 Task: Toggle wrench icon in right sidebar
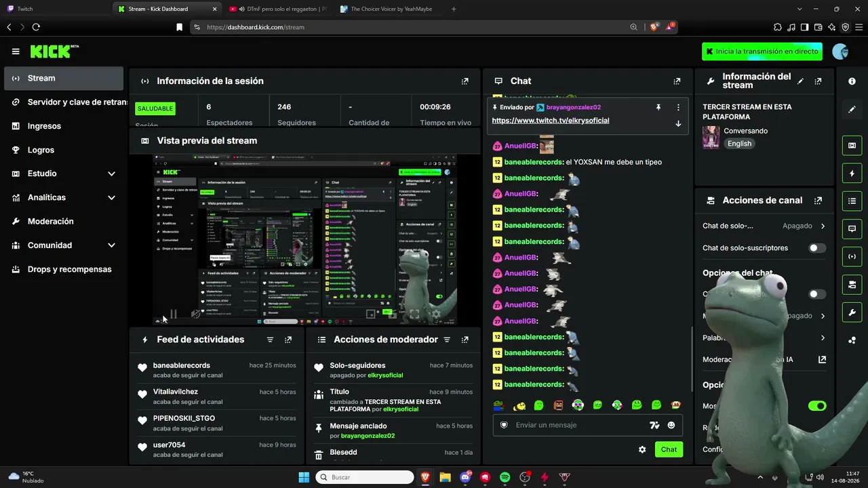coord(852,312)
